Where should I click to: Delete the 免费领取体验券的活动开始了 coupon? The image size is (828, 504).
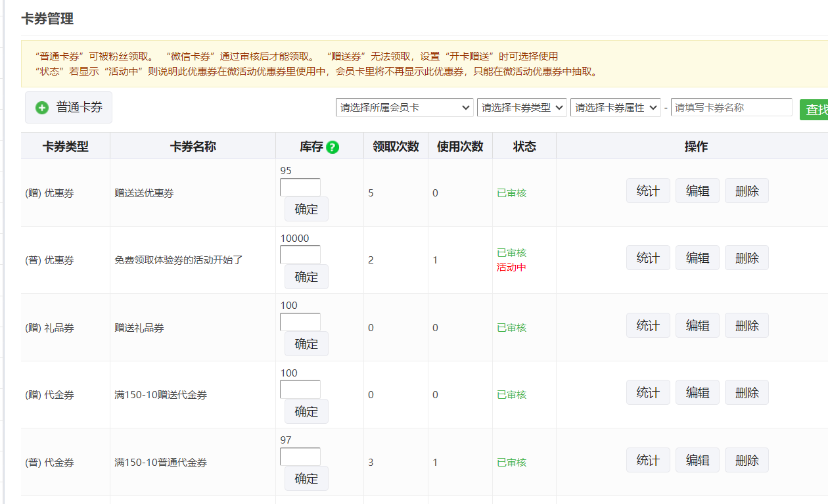tap(747, 258)
